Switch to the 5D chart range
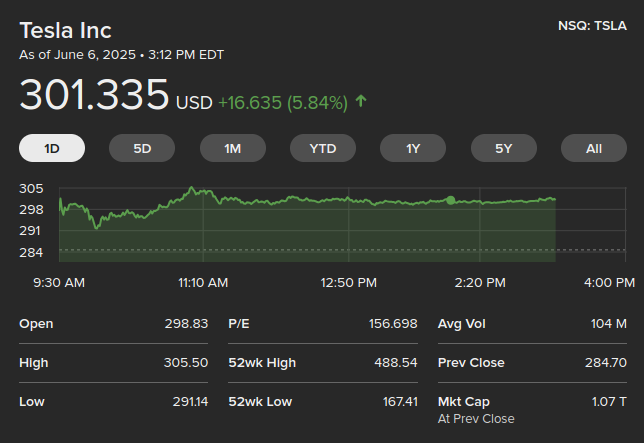 (x=142, y=148)
